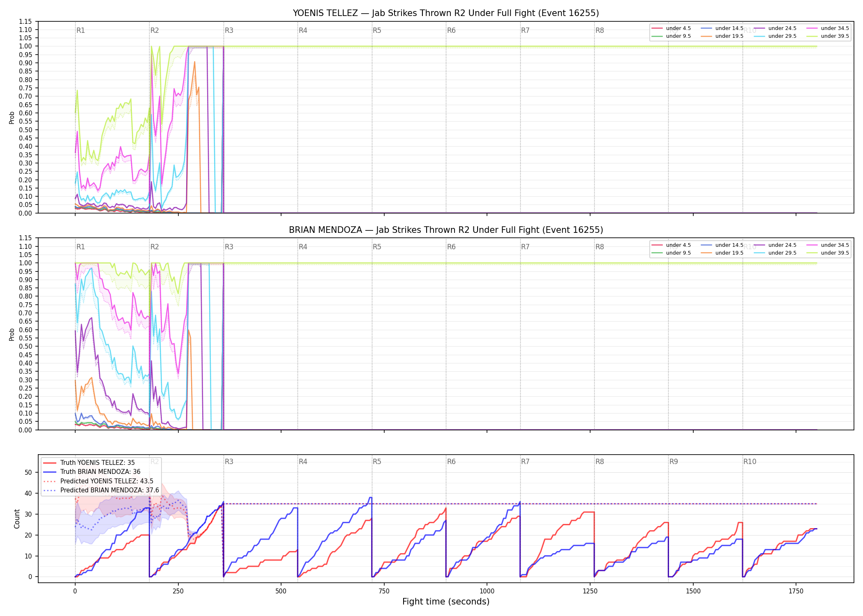The height and width of the screenshot is (616, 863).
Task: Click the R10 marker in the count chart
Action: click(x=750, y=462)
